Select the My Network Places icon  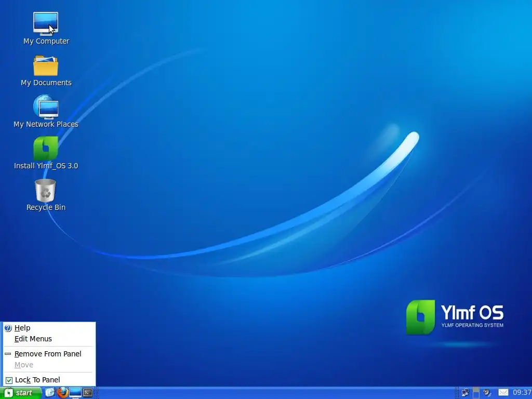pos(46,107)
